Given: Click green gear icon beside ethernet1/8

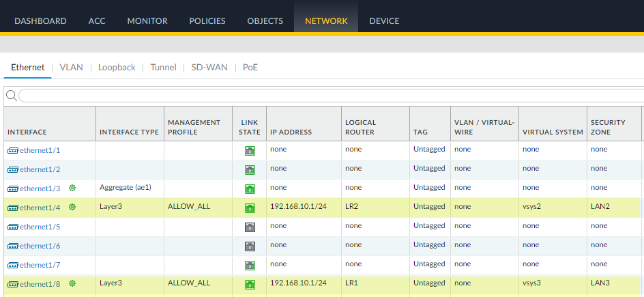Looking at the screenshot, I should pos(72,283).
